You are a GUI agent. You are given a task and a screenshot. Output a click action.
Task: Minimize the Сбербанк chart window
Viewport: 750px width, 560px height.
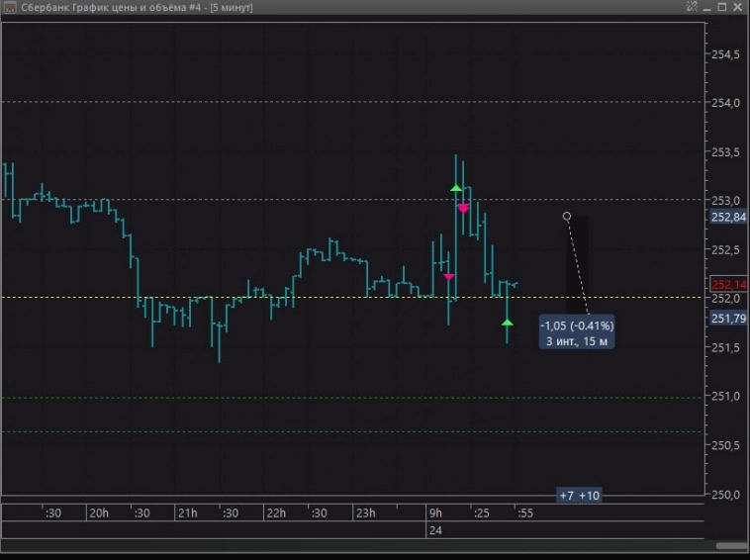704,7
